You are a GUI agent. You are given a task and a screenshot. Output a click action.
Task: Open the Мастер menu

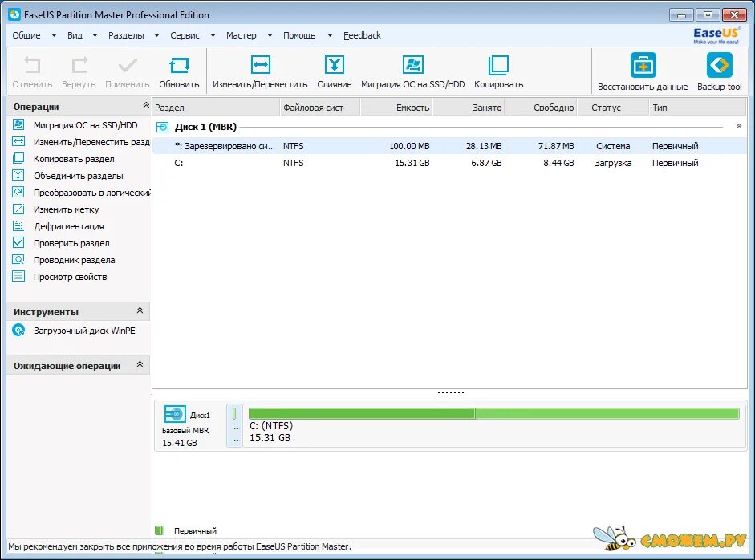242,35
